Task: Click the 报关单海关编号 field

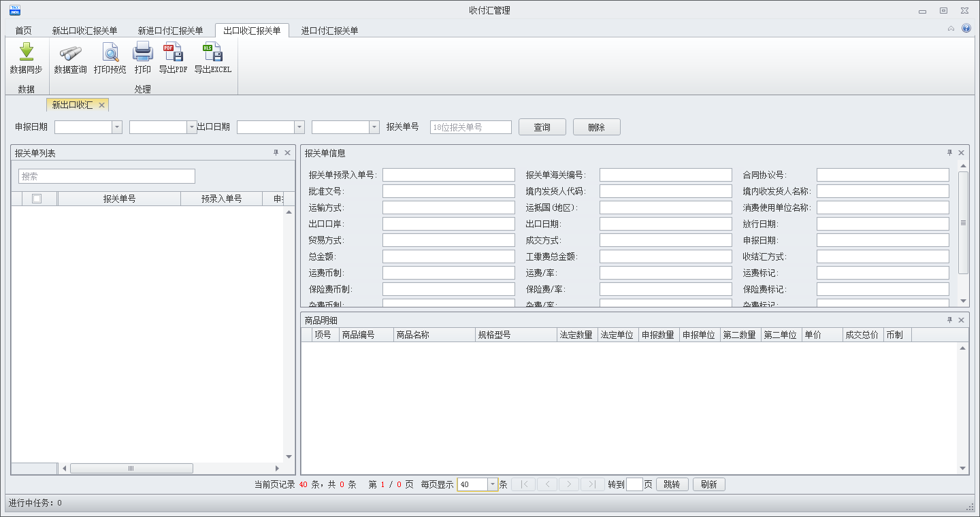Action: (x=666, y=175)
